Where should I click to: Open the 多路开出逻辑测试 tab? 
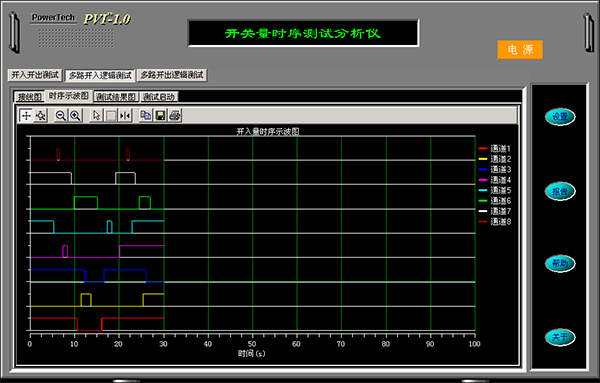[x=172, y=75]
